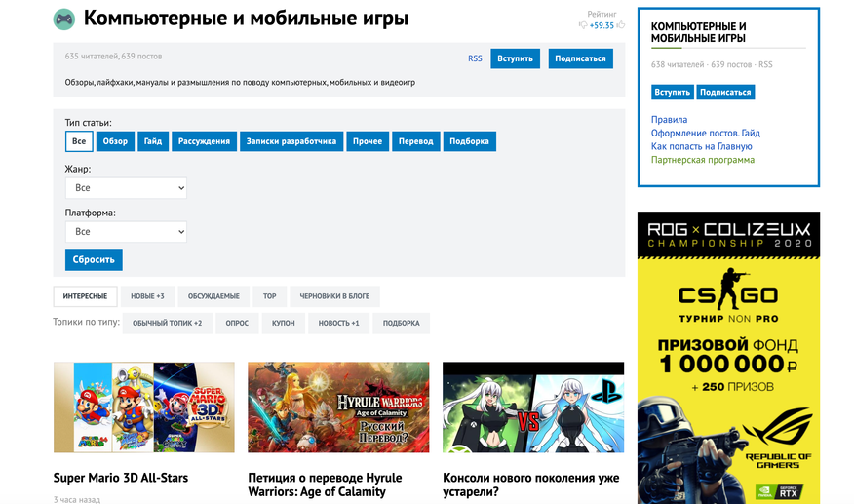854x504 pixels.
Task: Click the Сбросить reset button
Action: tap(94, 260)
